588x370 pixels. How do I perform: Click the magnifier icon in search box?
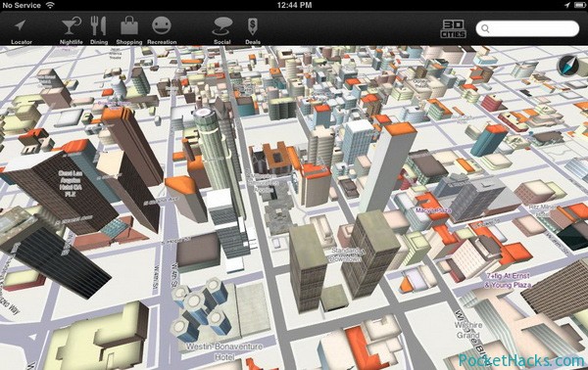point(485,28)
